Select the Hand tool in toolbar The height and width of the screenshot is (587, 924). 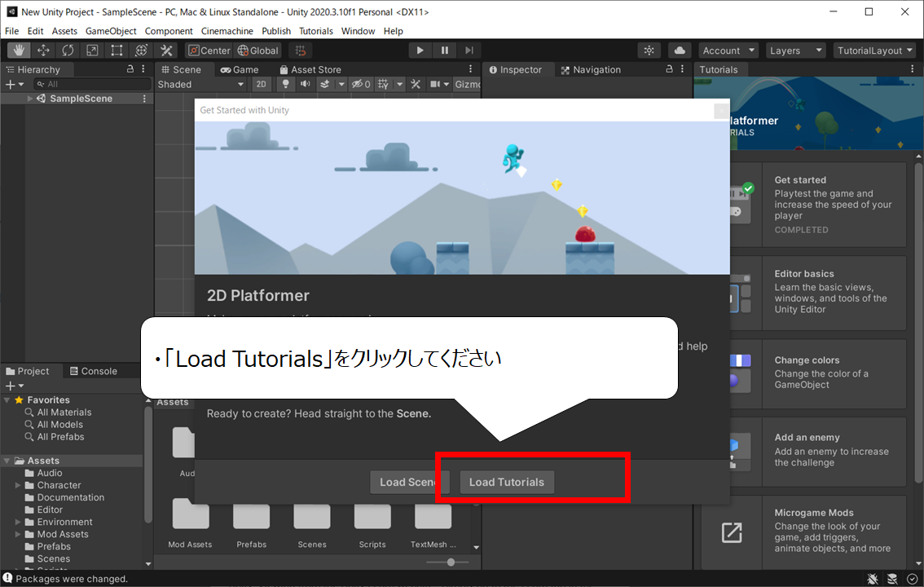(x=19, y=51)
